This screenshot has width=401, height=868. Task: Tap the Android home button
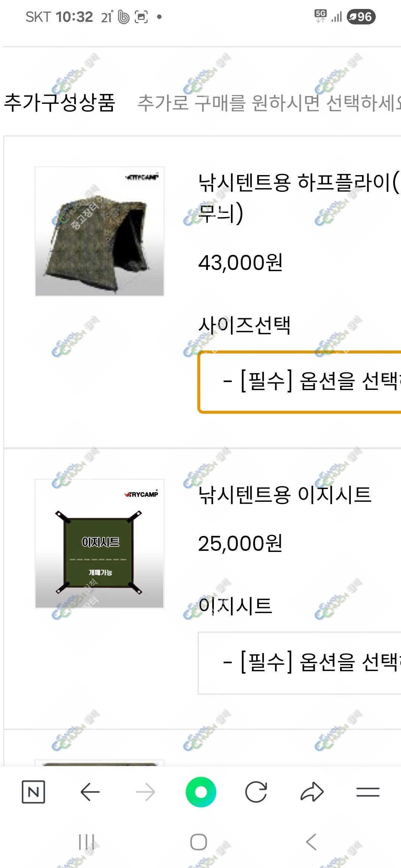click(x=199, y=842)
